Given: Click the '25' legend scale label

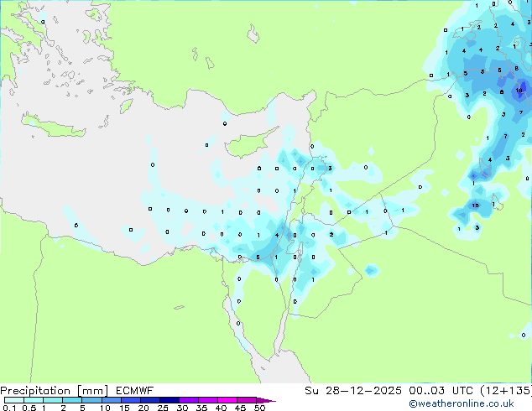Looking at the screenshot, I should (163, 408).
